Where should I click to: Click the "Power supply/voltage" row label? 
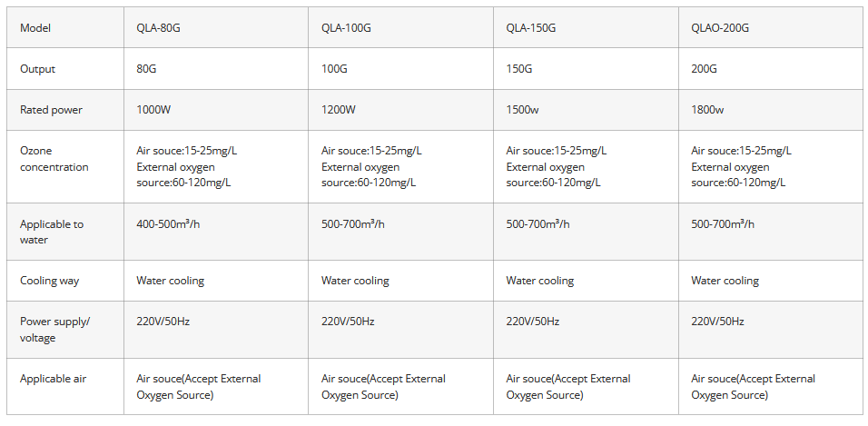click(x=54, y=330)
